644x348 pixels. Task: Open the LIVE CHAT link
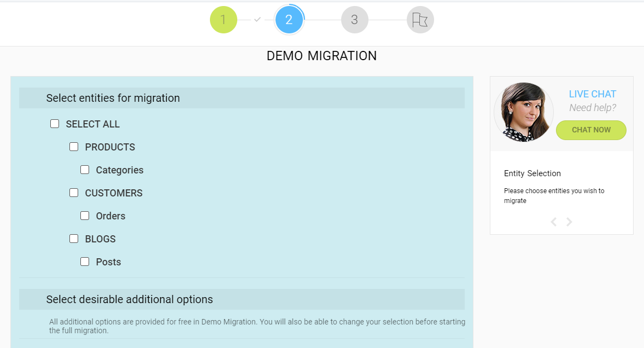pos(592,94)
